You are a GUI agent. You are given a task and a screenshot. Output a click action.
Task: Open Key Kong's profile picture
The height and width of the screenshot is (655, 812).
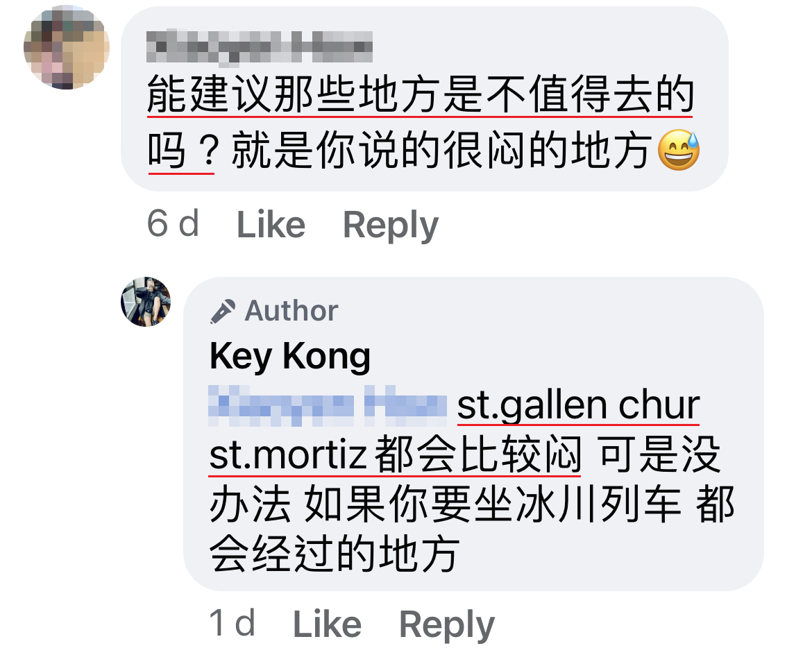(146, 302)
